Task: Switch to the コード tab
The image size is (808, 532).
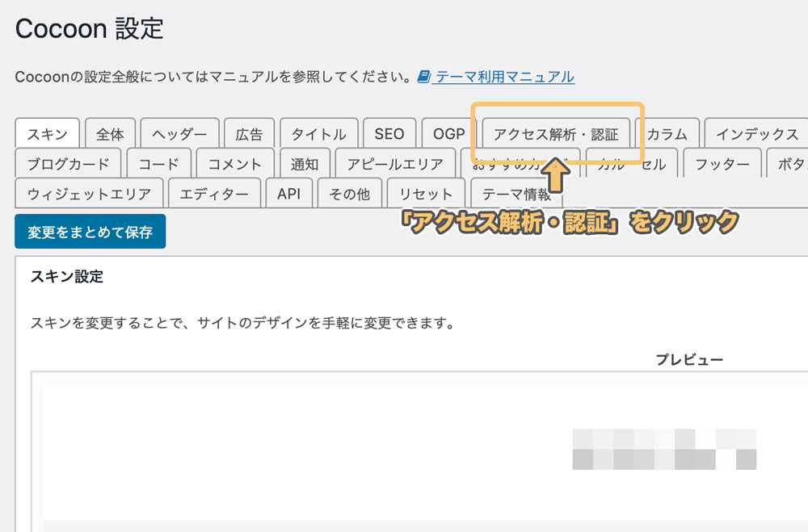Action: [158, 163]
